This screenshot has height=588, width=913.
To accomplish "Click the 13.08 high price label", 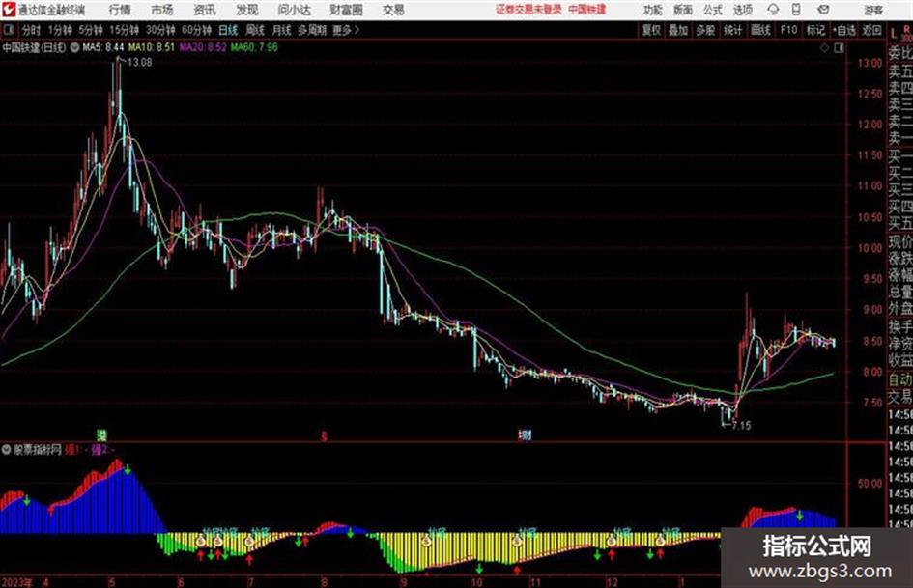I will coord(140,63).
